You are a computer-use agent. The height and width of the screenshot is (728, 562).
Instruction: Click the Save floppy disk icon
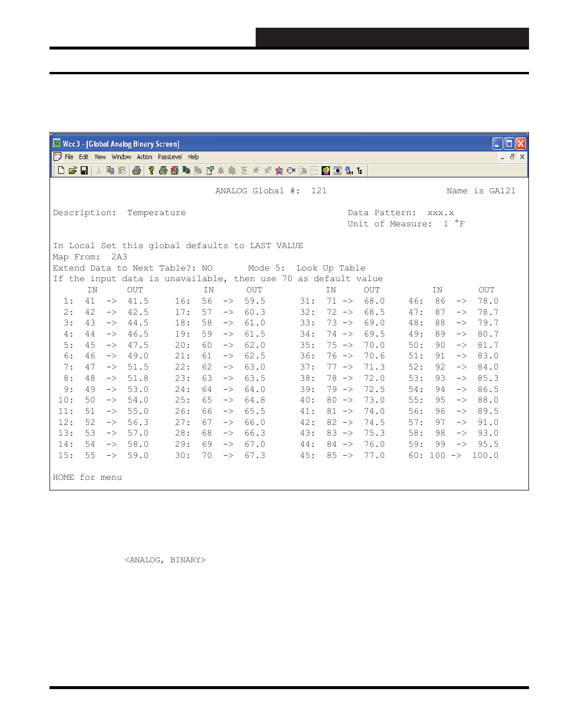point(84,170)
